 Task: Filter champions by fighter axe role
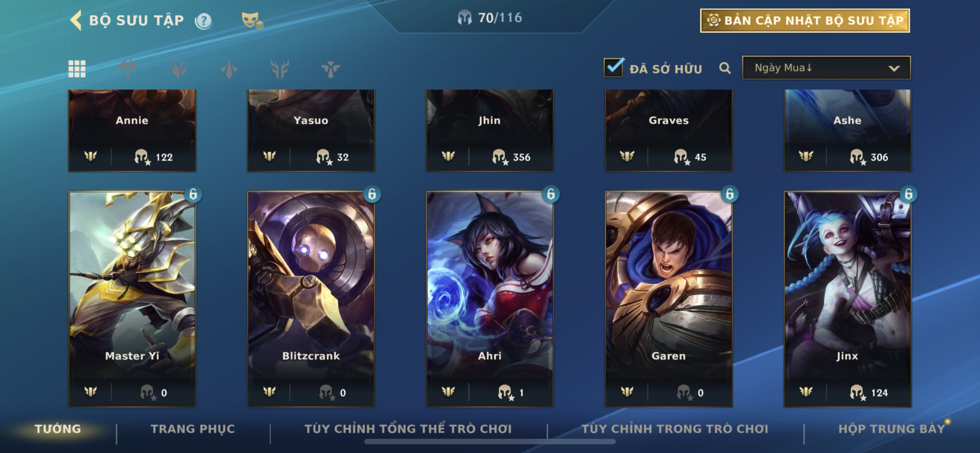[128, 69]
